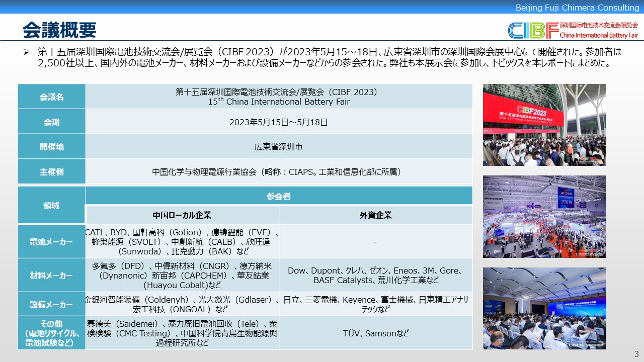The image size is (644, 362).
Task: Click the TÜV, Samsonなど cell
Action: click(x=376, y=333)
